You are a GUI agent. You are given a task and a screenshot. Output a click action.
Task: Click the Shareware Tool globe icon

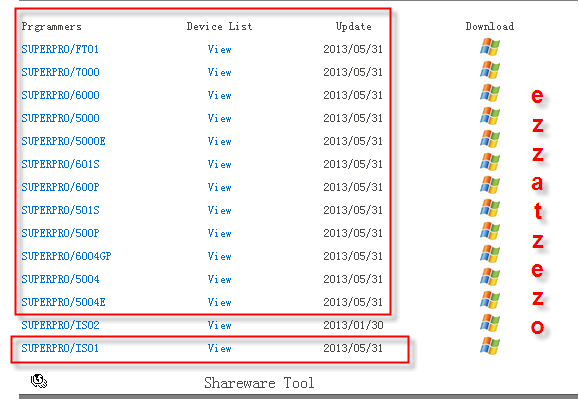pyautogui.click(x=39, y=381)
